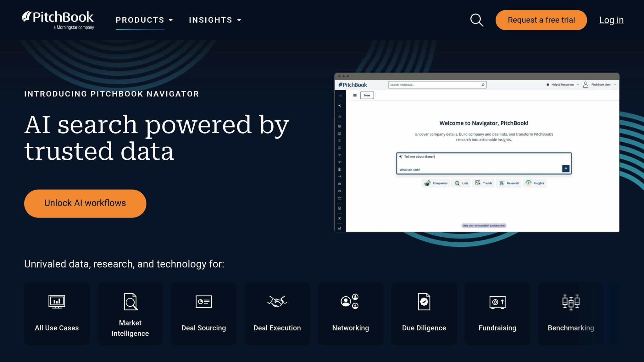Select the New tab in Navigator
644x362 pixels.
pos(367,95)
